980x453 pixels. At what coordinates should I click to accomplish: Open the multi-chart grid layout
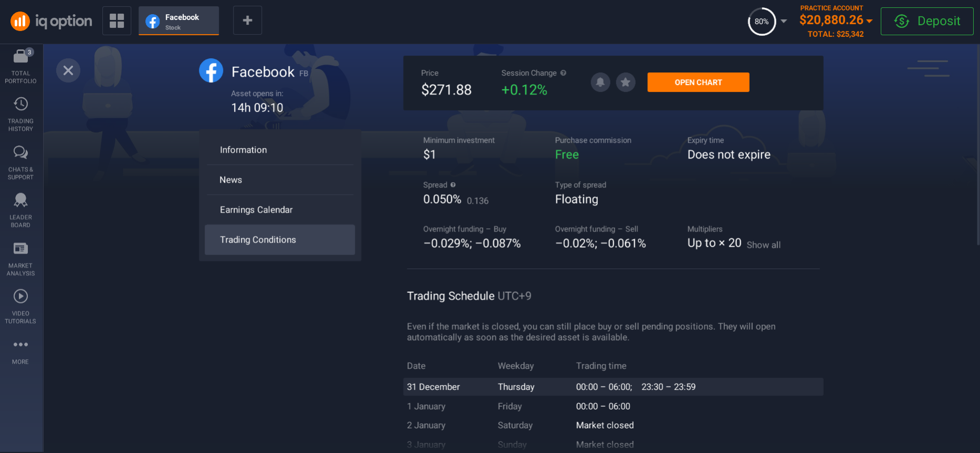[x=117, y=20]
